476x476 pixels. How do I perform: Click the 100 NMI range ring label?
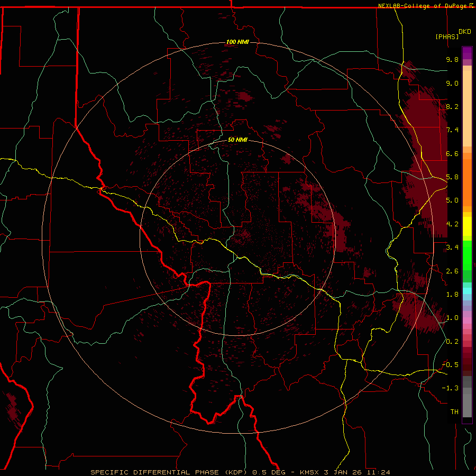pyautogui.click(x=237, y=42)
